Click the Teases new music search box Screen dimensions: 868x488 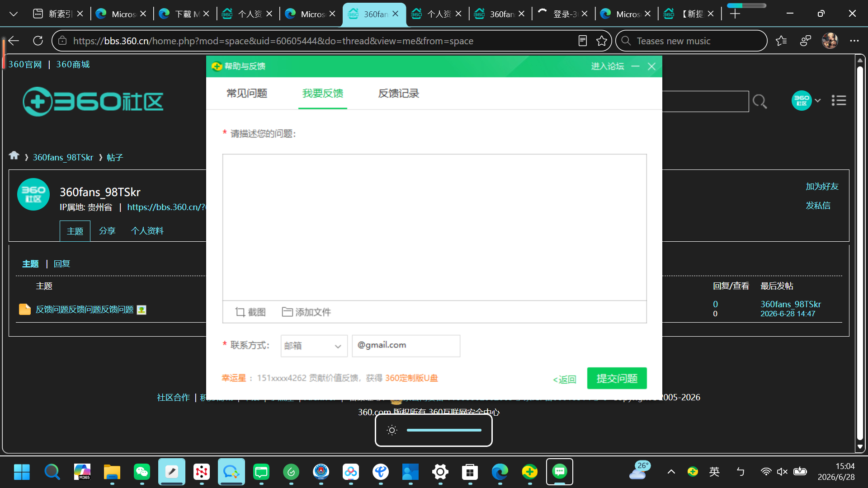[x=691, y=41]
